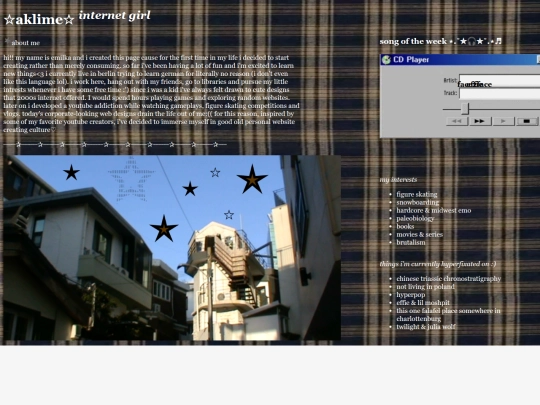Click the CD Player title bar text
The height and width of the screenshot is (405, 540).
pyautogui.click(x=411, y=60)
